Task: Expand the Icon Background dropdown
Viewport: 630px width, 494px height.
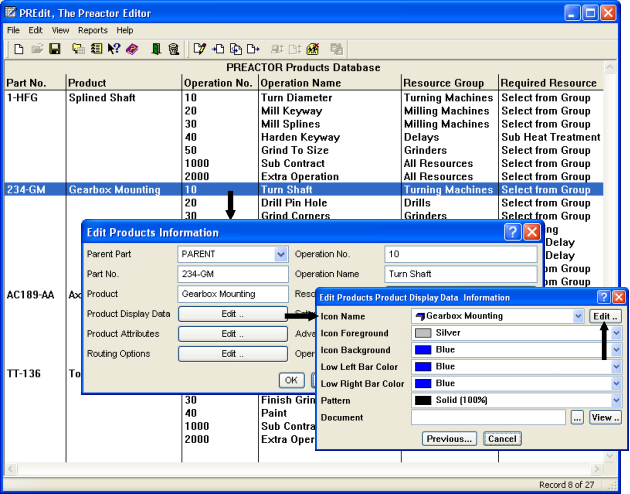Action: (x=616, y=350)
